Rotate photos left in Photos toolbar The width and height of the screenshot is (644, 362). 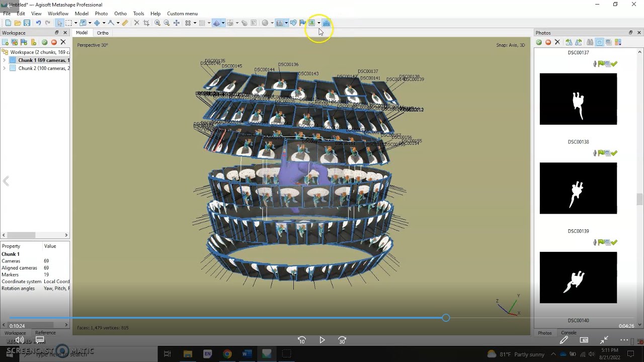click(579, 42)
